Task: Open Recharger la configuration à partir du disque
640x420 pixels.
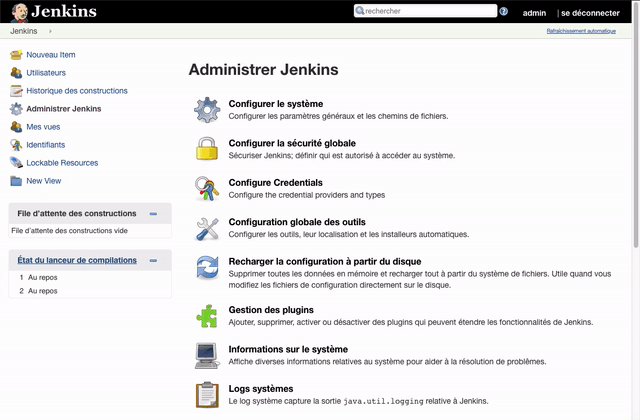Action: [x=325, y=261]
